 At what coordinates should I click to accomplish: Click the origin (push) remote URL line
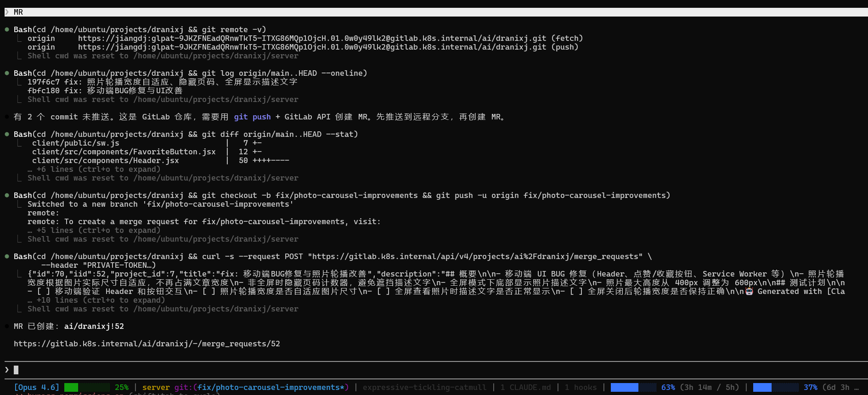(x=303, y=47)
